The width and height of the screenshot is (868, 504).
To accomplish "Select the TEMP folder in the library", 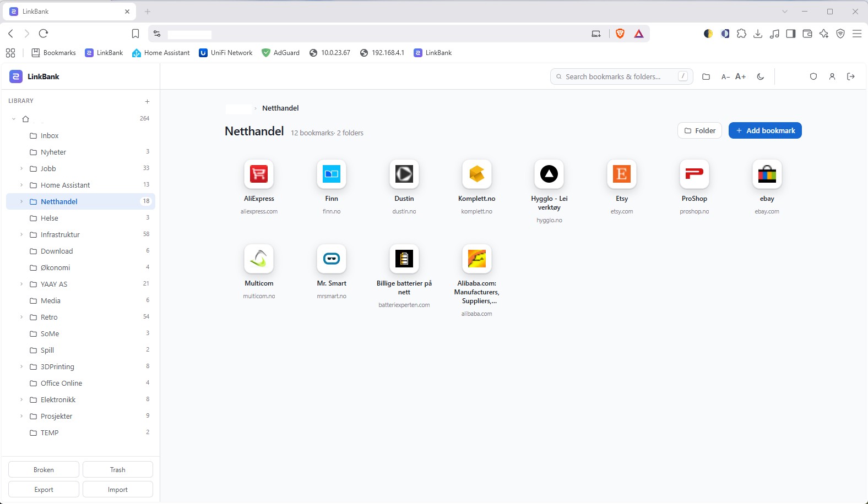I will click(80, 432).
